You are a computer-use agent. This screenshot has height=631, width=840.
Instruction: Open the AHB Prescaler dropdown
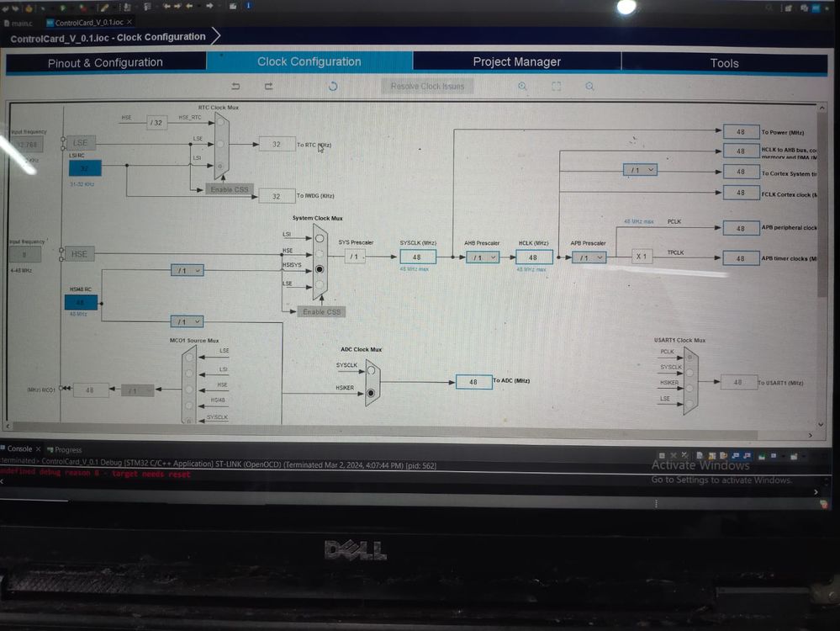483,257
